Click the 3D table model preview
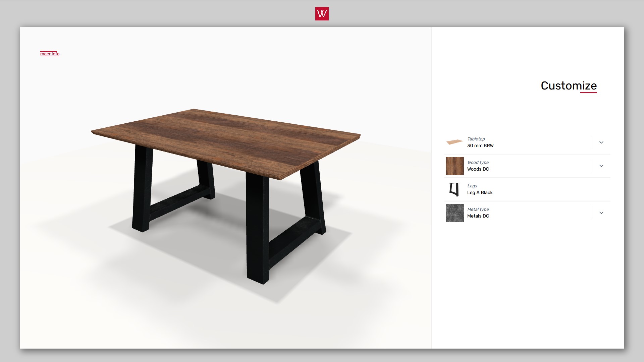644x362 pixels. pos(225,196)
